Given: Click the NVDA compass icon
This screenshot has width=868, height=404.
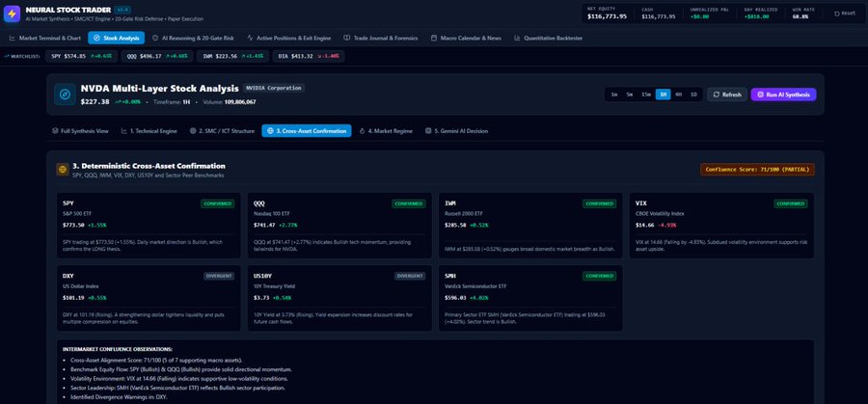Looking at the screenshot, I should 65,94.
